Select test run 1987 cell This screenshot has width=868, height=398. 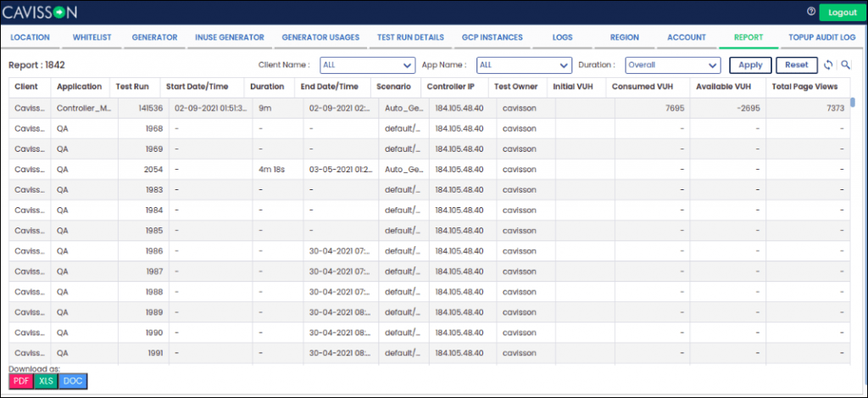click(144, 271)
